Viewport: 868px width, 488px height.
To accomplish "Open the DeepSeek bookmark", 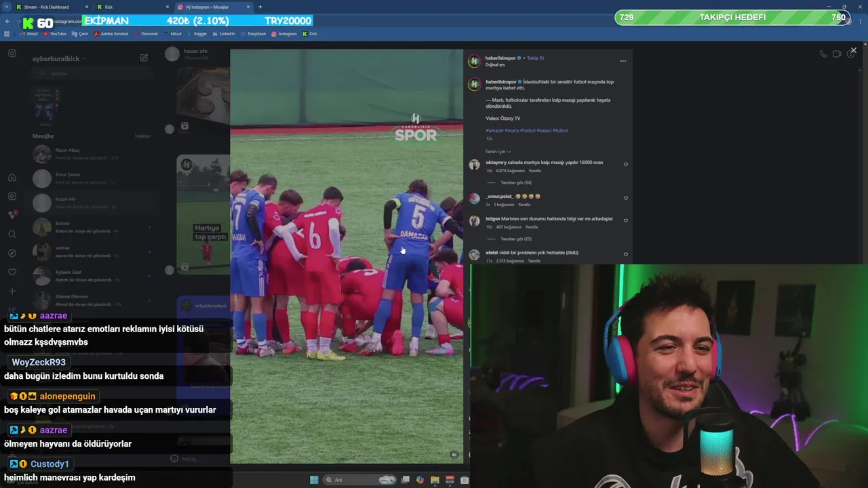I will click(253, 34).
